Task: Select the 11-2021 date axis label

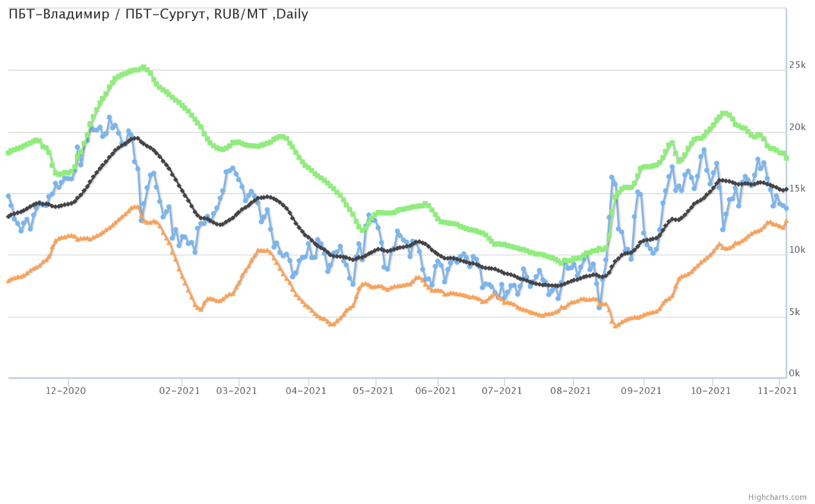Action: (x=777, y=391)
